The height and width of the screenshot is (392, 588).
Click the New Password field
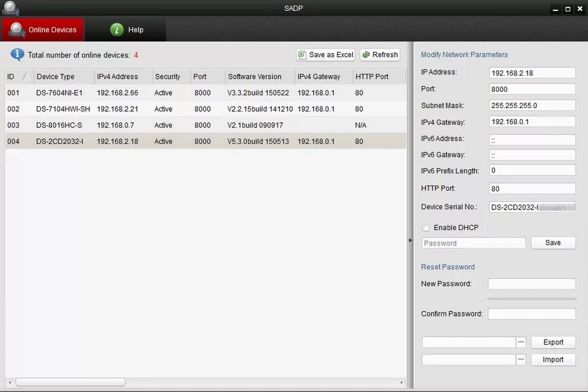pyautogui.click(x=532, y=284)
